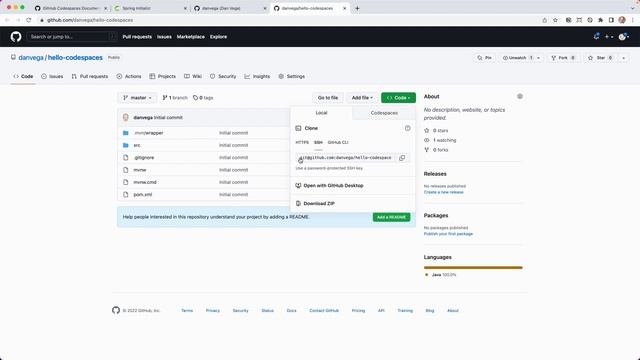The width and height of the screenshot is (640, 360).
Task: Choose the SSH clone option
Action: pyautogui.click(x=318, y=142)
